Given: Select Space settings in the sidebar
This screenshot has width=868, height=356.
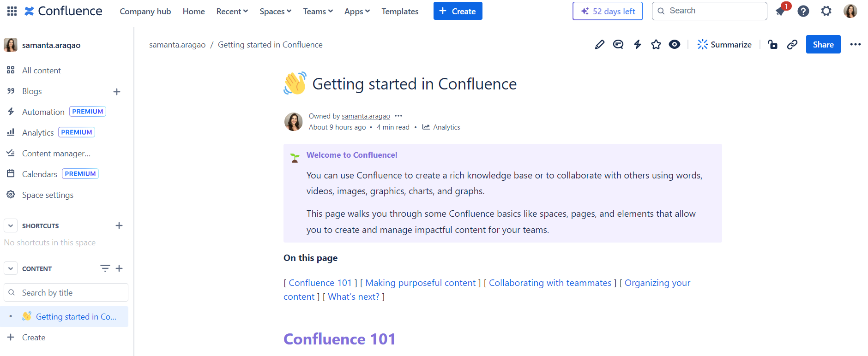Looking at the screenshot, I should tap(48, 195).
